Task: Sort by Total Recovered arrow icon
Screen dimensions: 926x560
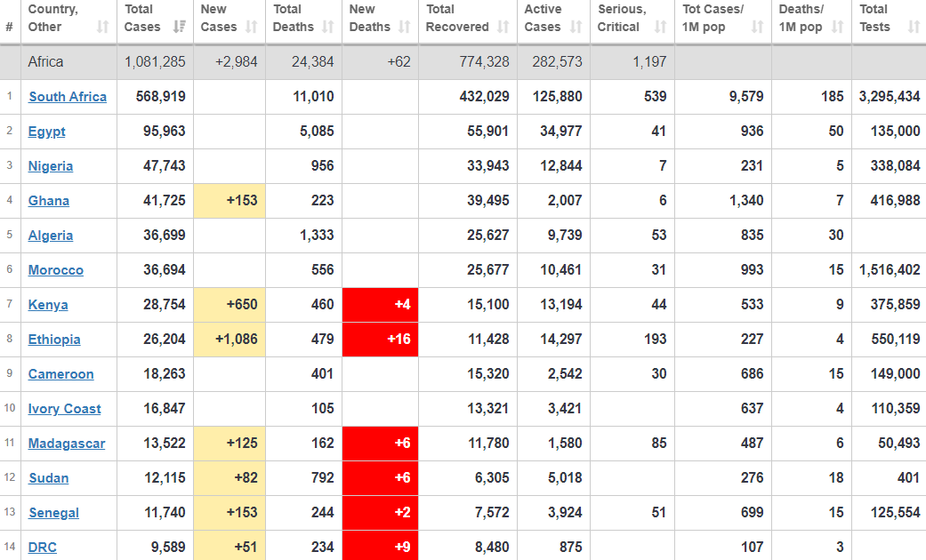Action: click(x=503, y=27)
